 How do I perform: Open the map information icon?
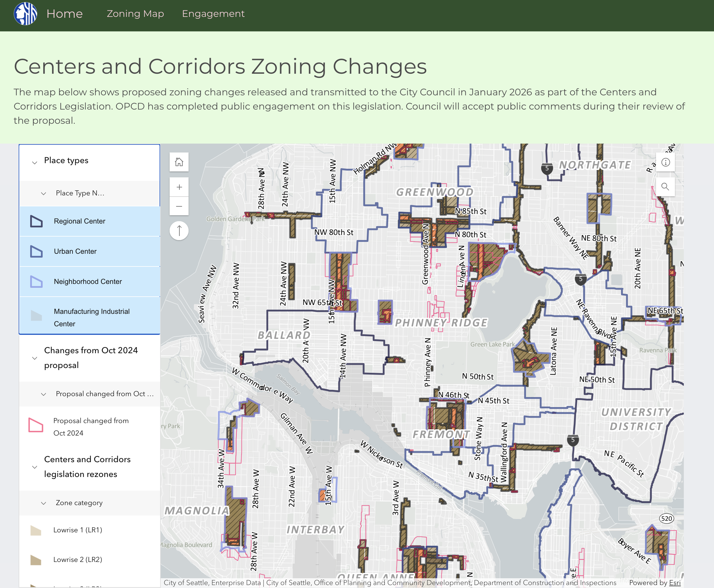[x=665, y=163]
